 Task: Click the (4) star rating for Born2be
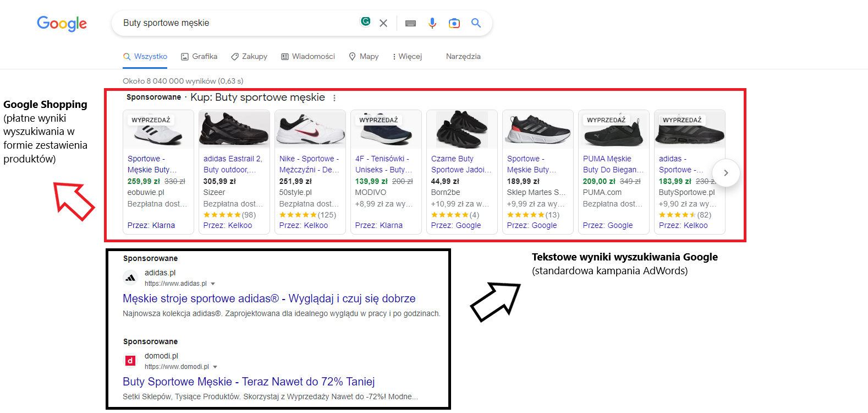point(455,215)
